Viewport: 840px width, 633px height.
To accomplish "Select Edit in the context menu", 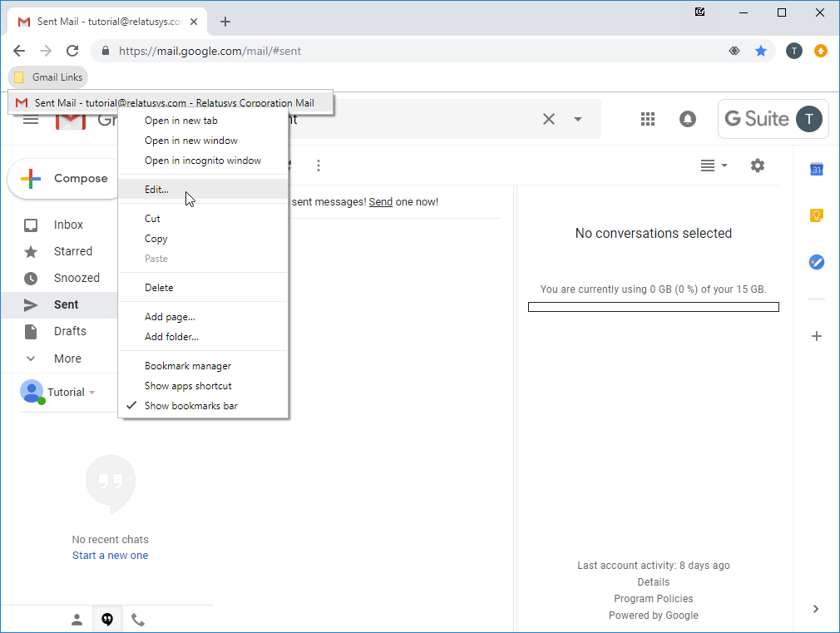I will (156, 189).
